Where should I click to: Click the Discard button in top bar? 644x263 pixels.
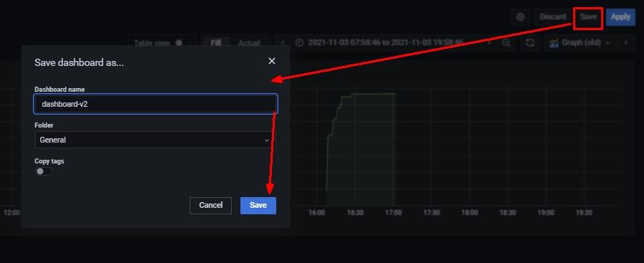coord(552,17)
